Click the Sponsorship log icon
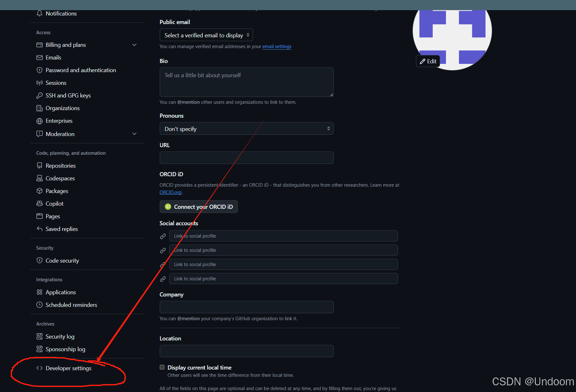 (39, 349)
